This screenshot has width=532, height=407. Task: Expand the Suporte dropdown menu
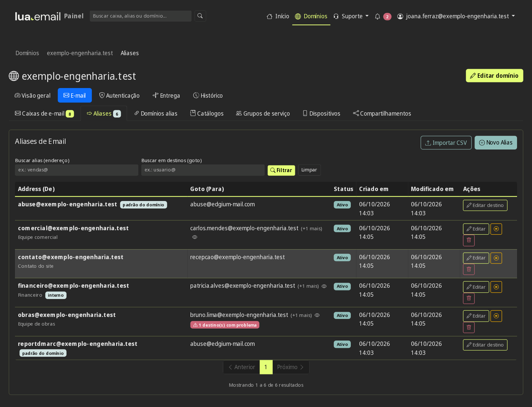(x=351, y=16)
